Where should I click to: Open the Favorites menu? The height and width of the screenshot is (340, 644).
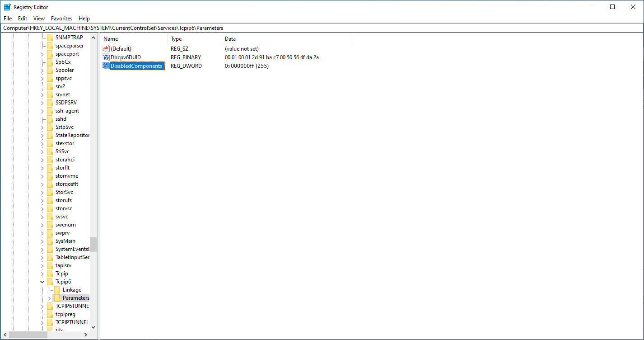61,18
